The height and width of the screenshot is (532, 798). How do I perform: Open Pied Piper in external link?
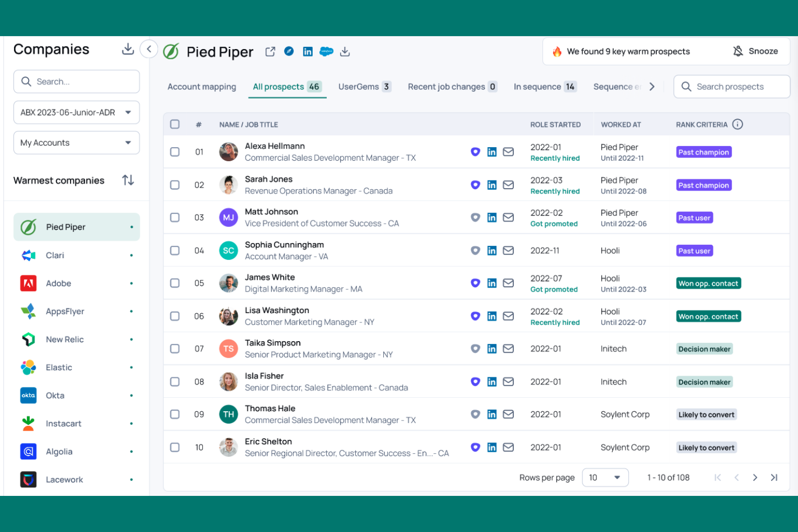point(270,52)
